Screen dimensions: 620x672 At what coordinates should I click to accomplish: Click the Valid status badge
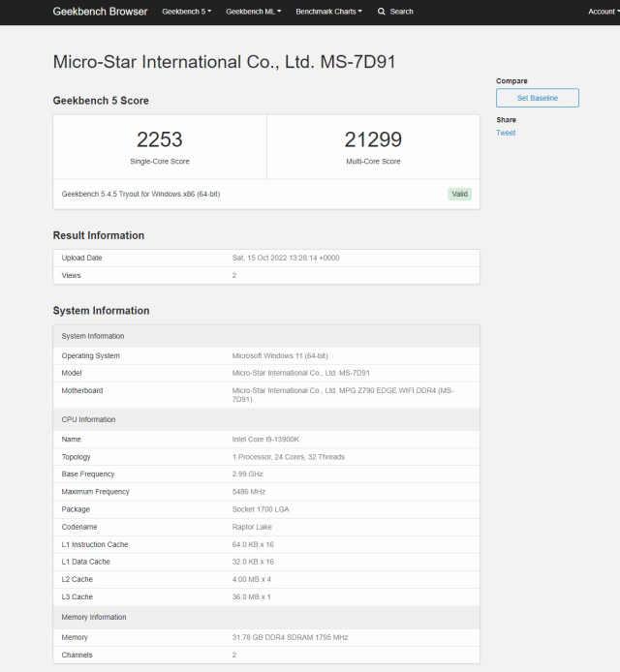pos(459,194)
